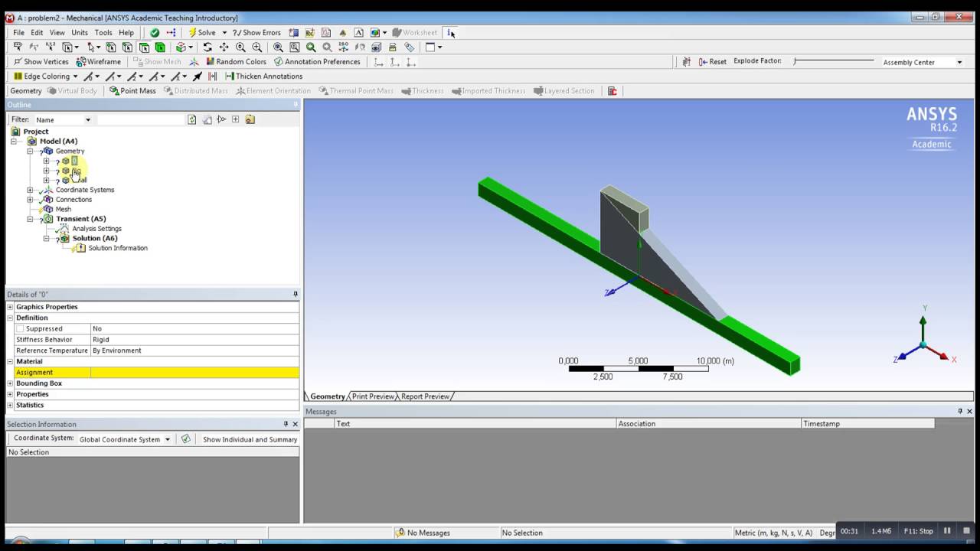Select the Body selection filter (green cube)
Image resolution: width=980 pixels, height=551 pixels.
click(160, 47)
